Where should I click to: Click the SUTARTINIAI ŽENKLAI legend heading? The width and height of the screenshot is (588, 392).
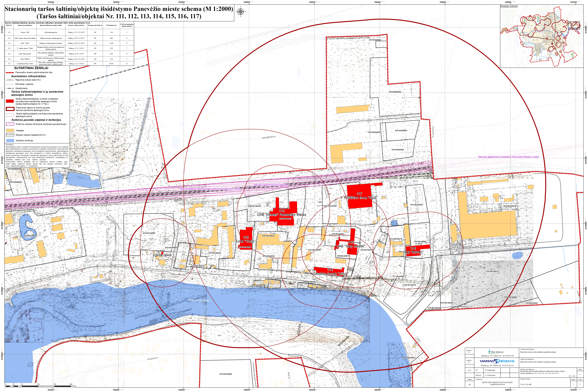[x=31, y=68]
